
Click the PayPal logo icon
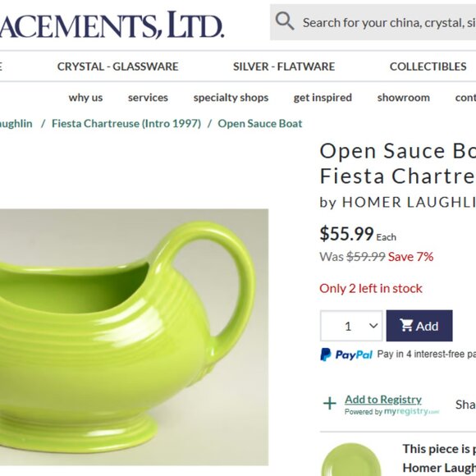click(326, 355)
